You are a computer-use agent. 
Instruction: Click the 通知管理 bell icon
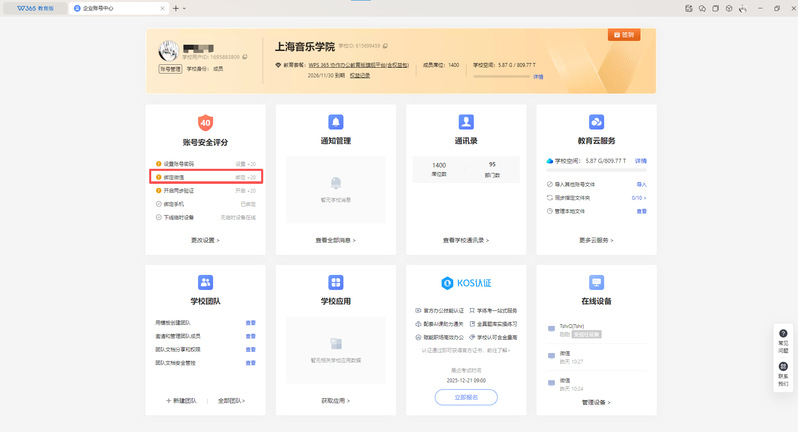(335, 122)
